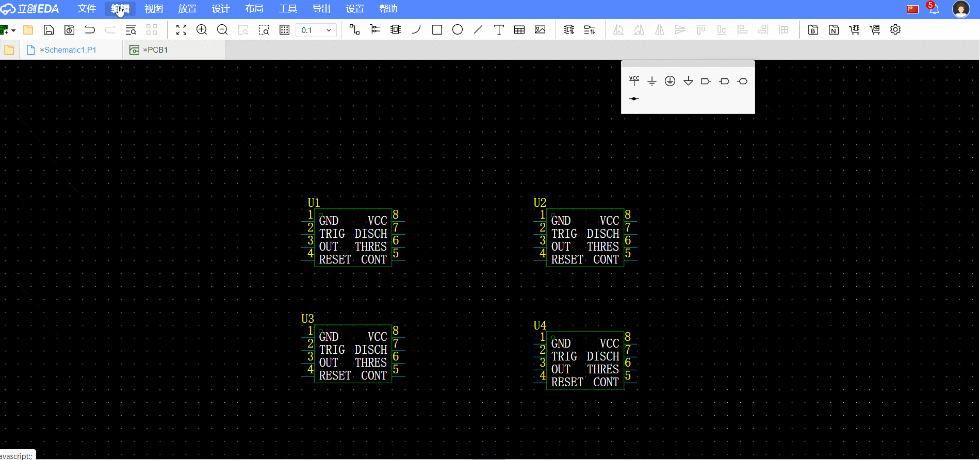The width and height of the screenshot is (980, 460).
Task: Zoom to the selected region
Action: [x=264, y=30]
